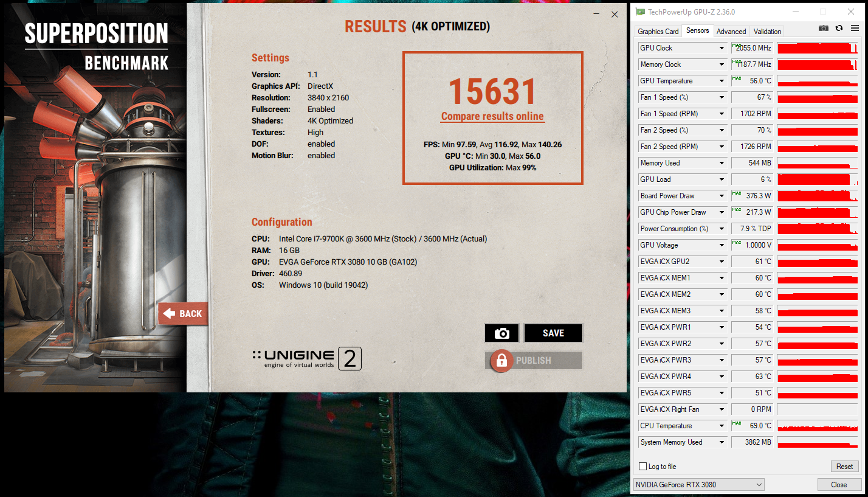The image size is (868, 497).
Task: Click the SAVE button
Action: coord(553,333)
